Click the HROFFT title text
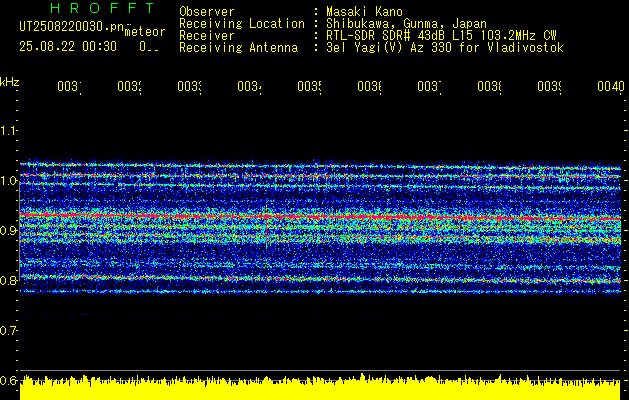Image resolution: width=629 pixels, height=400 pixels. 103,8
